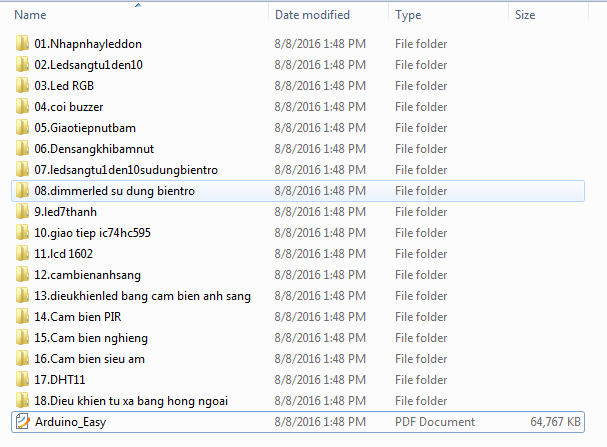
Task: Click the PDF Document type cell
Action: pos(435,421)
